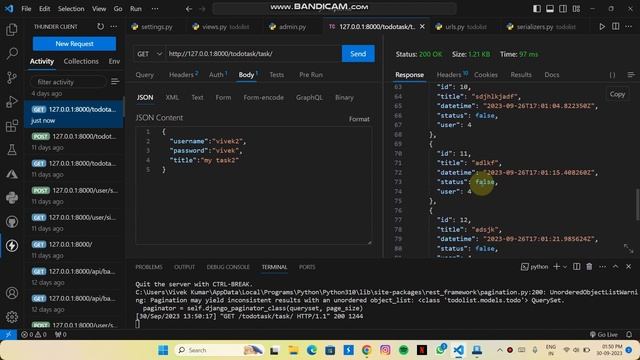The width and height of the screenshot is (640, 360).
Task: Split the terminal
Action: pos(576,267)
